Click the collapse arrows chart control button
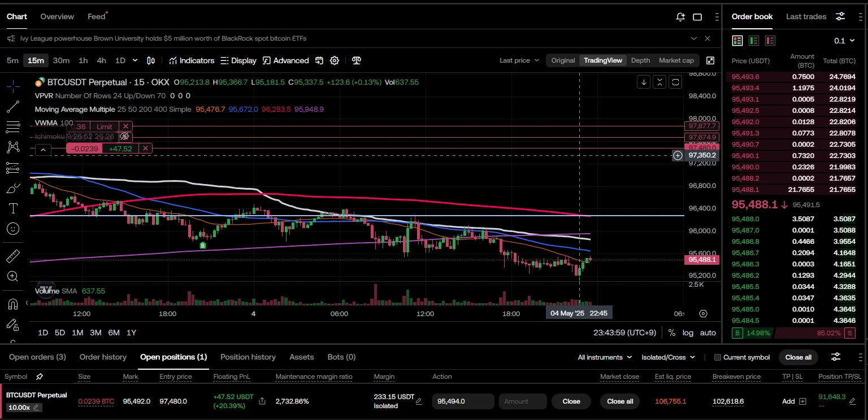868x420 pixels. tap(659, 82)
